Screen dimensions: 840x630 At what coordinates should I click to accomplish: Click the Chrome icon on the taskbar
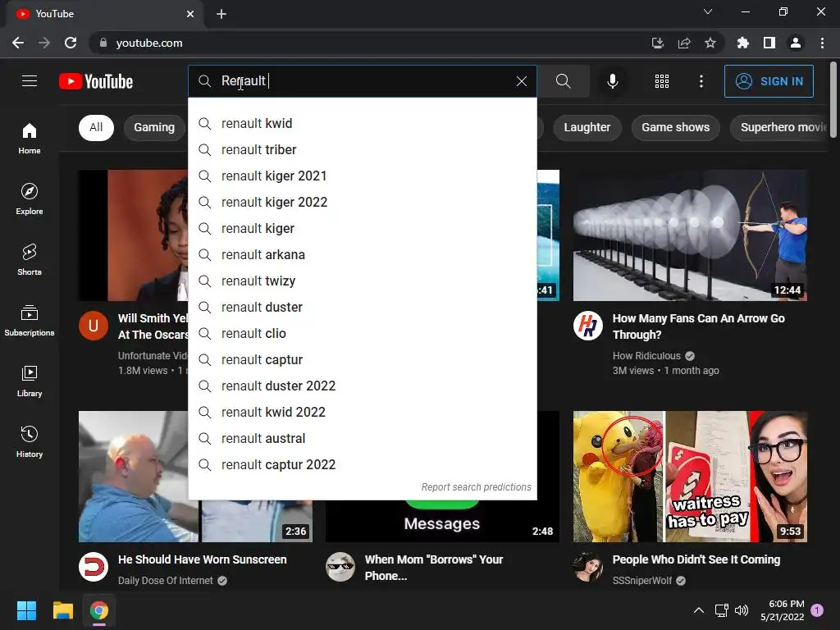[99, 610]
